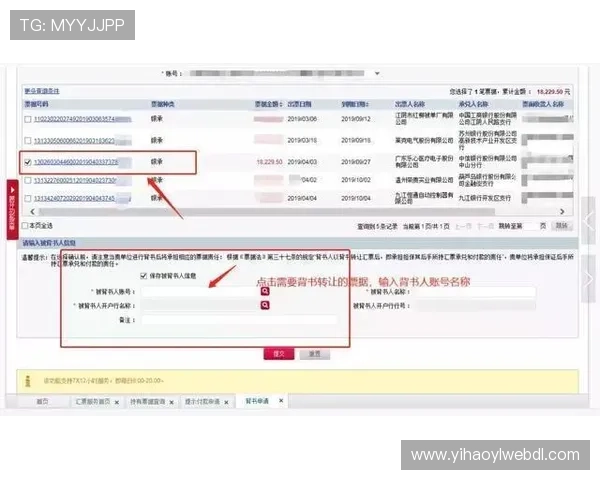Select the 背书申请 tab
Viewport: 600px width, 480px height.
tap(257, 401)
